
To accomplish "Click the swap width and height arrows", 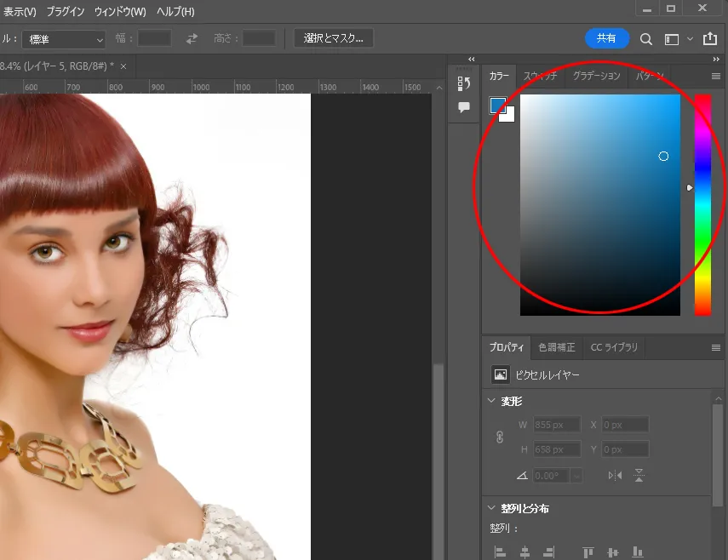I will coord(192,38).
